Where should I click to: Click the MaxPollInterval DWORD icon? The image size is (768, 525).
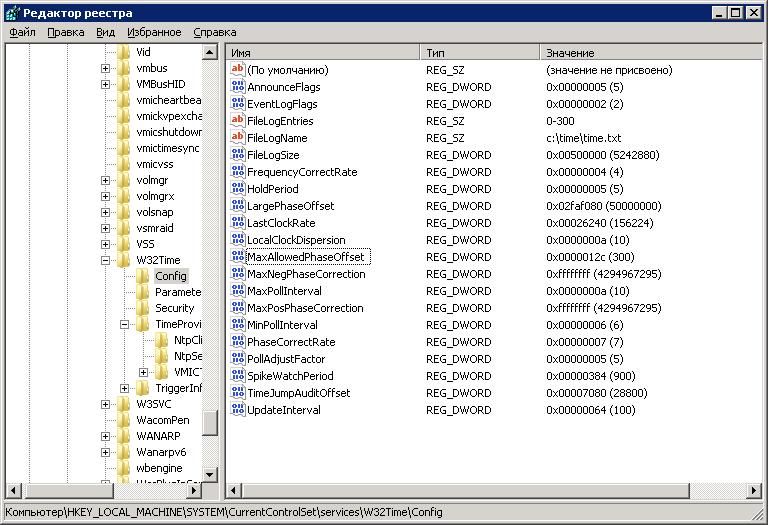coord(238,290)
